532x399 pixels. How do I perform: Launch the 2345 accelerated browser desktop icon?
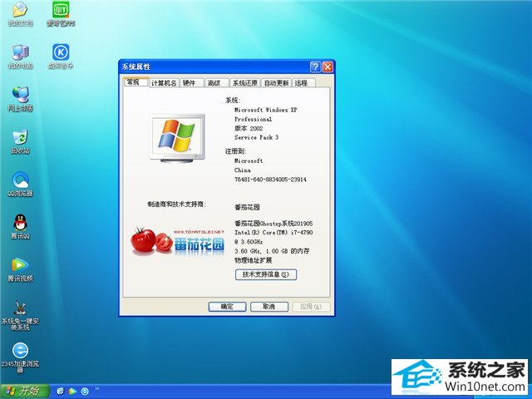(x=20, y=358)
